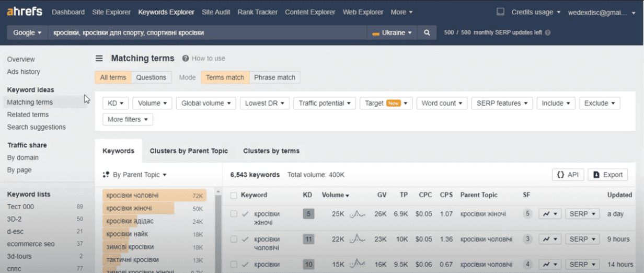Open the SERP features filter
Screen dimensions: 644x273
(x=502, y=103)
